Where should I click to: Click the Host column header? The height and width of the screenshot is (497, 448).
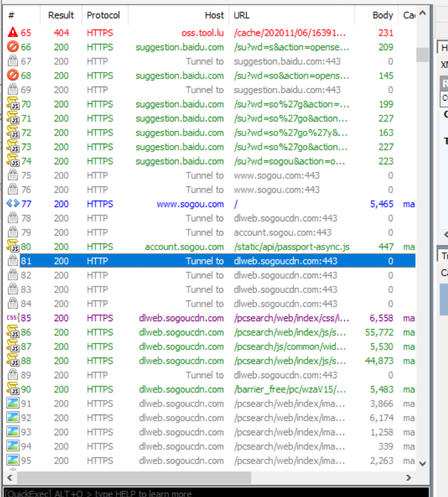tap(178, 15)
